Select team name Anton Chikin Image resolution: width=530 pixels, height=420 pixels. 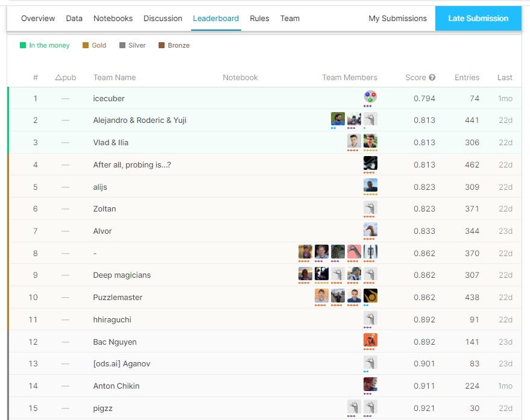[x=116, y=386]
